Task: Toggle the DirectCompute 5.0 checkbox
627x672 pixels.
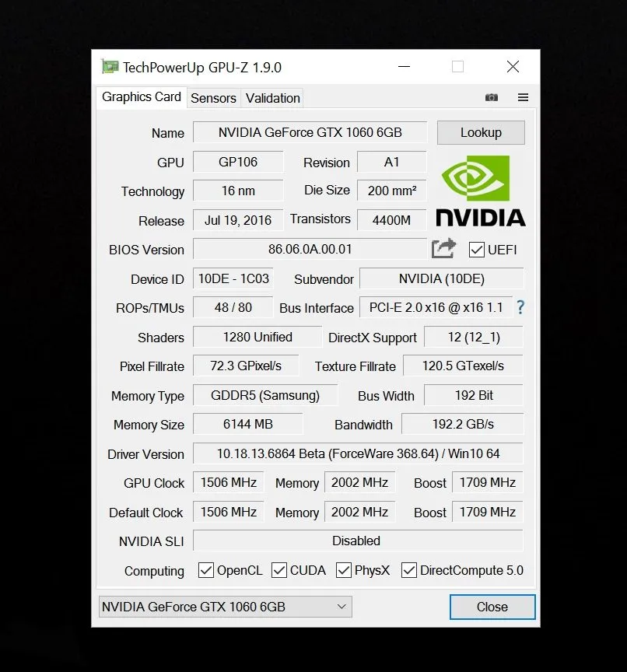Action: 409,570
